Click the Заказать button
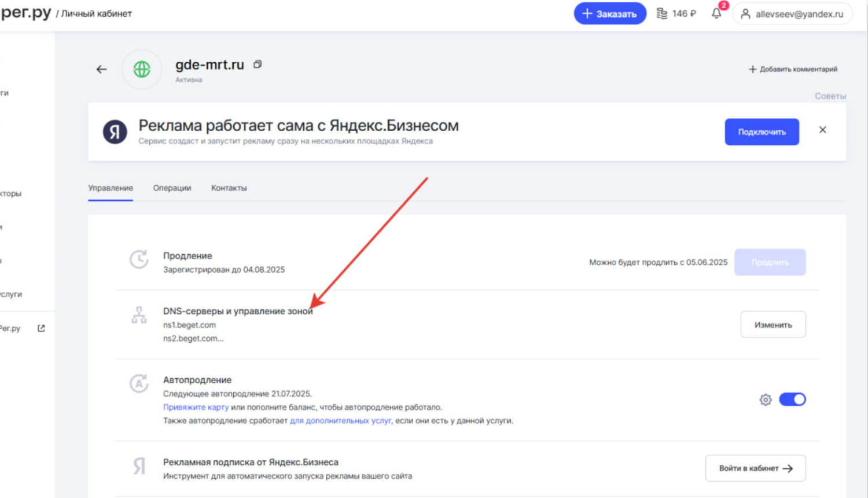The width and height of the screenshot is (868, 498). coord(609,14)
